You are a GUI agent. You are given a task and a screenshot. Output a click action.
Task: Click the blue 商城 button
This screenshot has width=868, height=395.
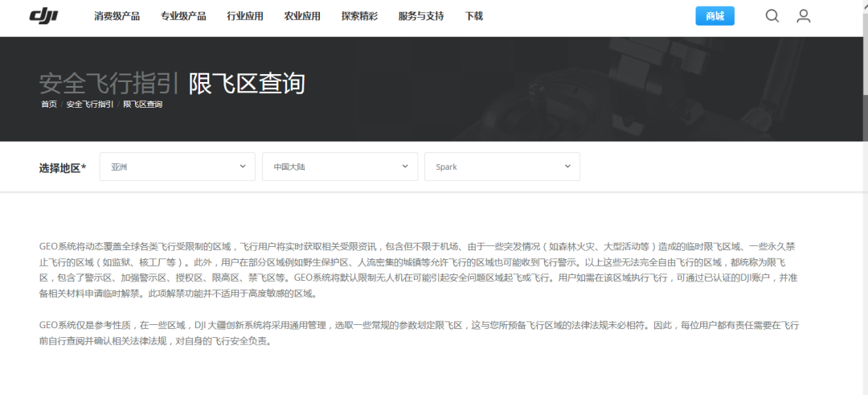[714, 16]
